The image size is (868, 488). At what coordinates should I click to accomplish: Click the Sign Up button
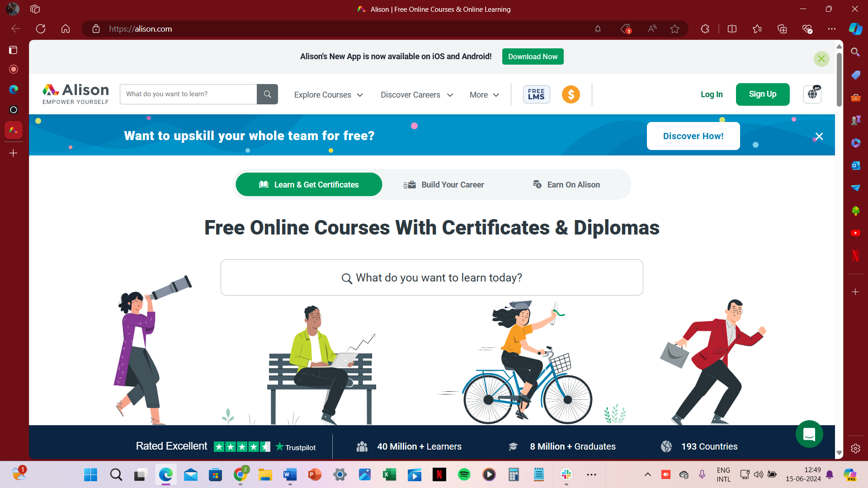coord(763,94)
